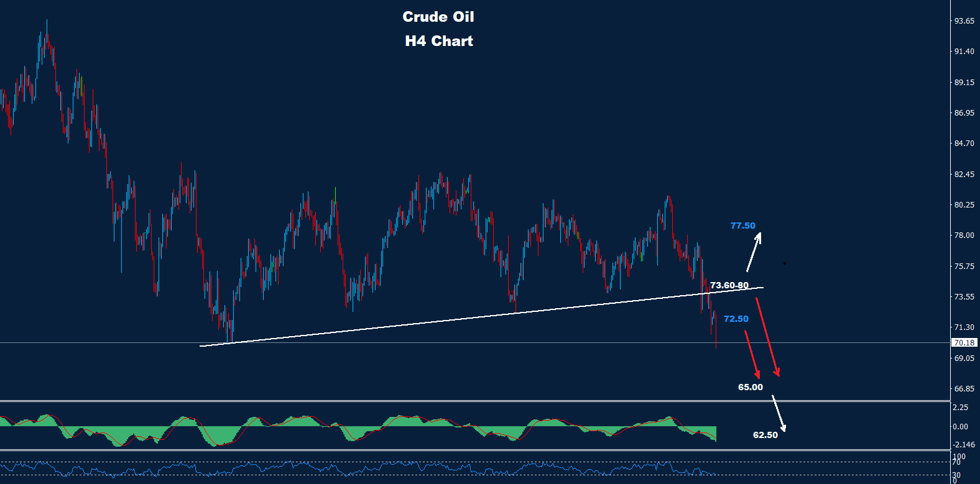Click the 82.45 price axis label
Image resolution: width=980 pixels, height=484 pixels.
click(x=964, y=175)
